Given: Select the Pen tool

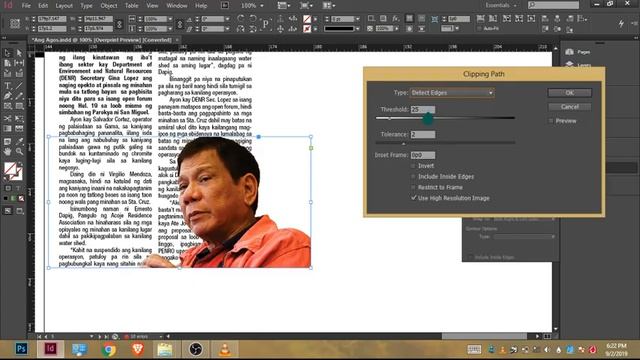Looking at the screenshot, I should [7, 96].
